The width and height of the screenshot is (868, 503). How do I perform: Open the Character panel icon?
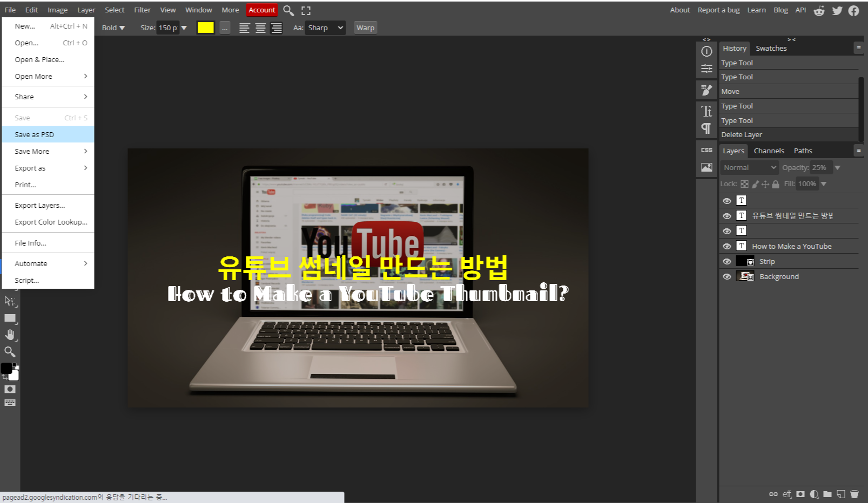[x=706, y=111]
